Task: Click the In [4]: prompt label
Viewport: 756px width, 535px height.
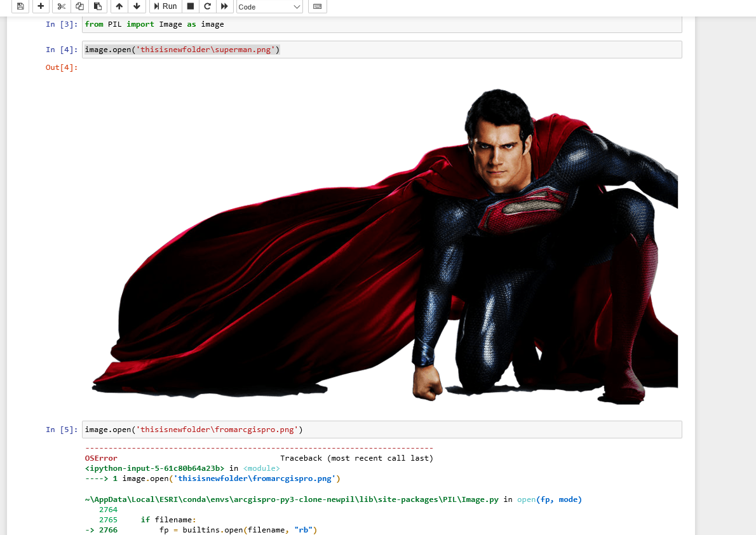Action: click(x=62, y=50)
